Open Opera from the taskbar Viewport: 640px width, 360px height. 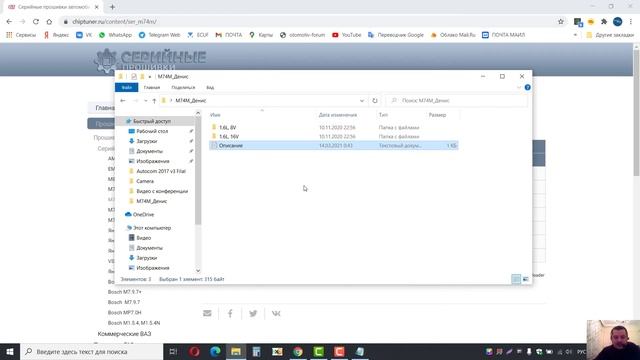click(194, 351)
